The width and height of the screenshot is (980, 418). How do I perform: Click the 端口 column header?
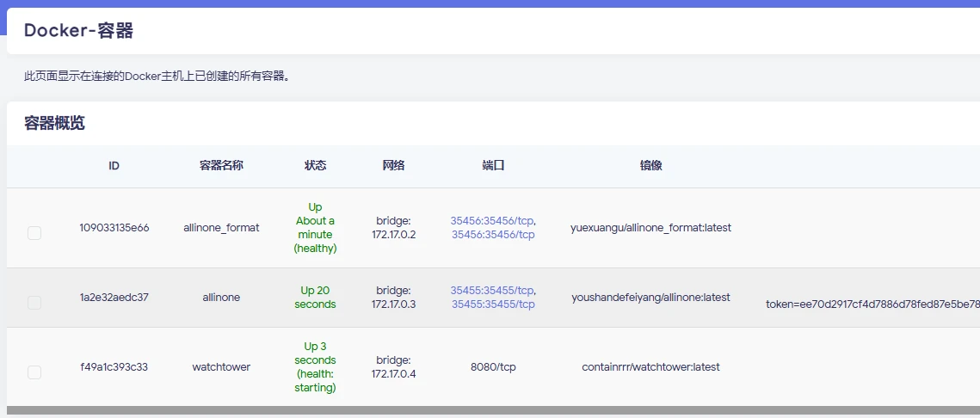(x=493, y=166)
